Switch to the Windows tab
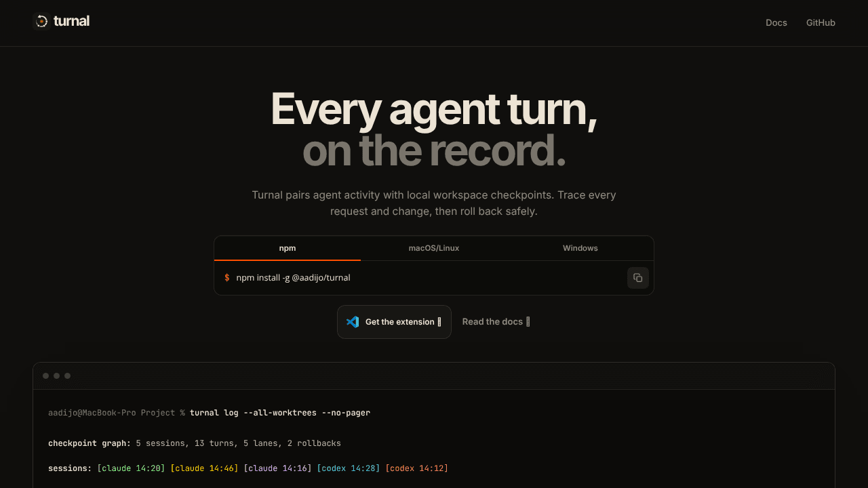This screenshot has height=488, width=868. [580, 248]
